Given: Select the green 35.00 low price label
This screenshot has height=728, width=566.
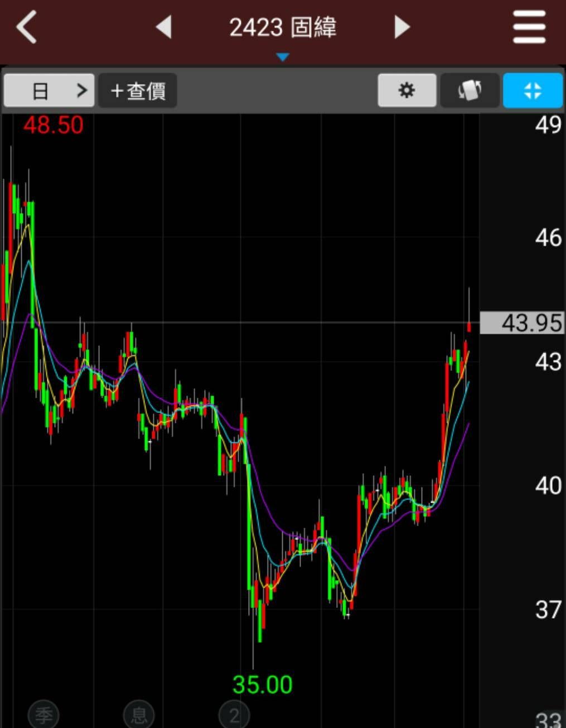Looking at the screenshot, I should tap(262, 685).
